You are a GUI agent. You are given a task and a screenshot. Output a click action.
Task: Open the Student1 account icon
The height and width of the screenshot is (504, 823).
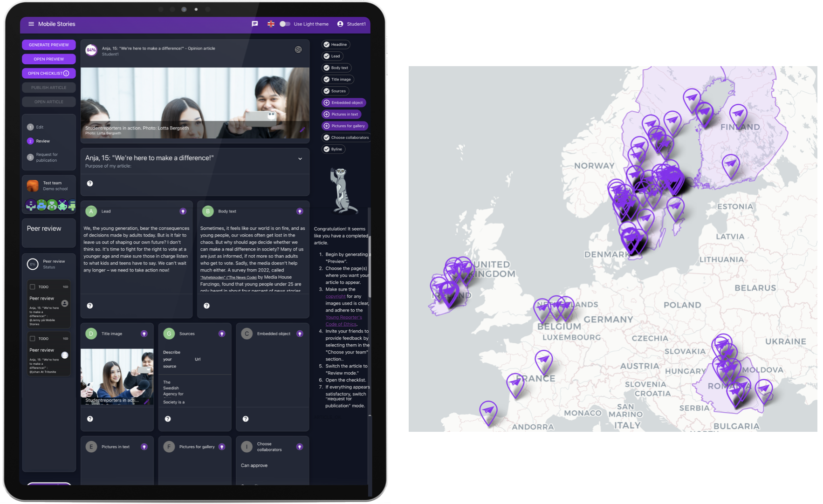tap(339, 24)
